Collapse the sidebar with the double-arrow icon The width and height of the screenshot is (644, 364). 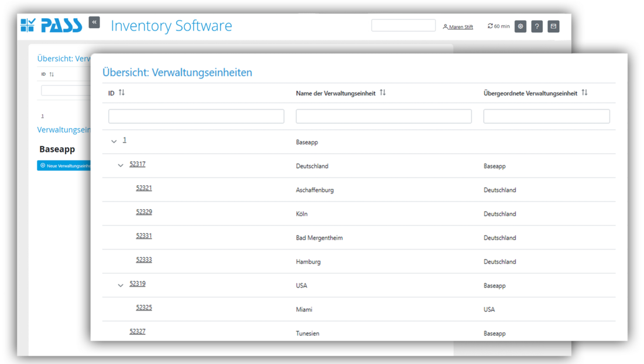pyautogui.click(x=94, y=22)
